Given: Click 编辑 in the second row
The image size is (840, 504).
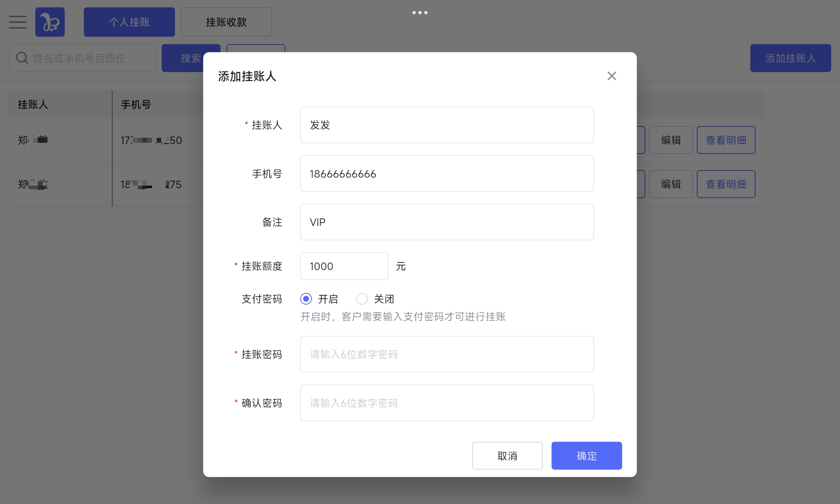Looking at the screenshot, I should [671, 184].
